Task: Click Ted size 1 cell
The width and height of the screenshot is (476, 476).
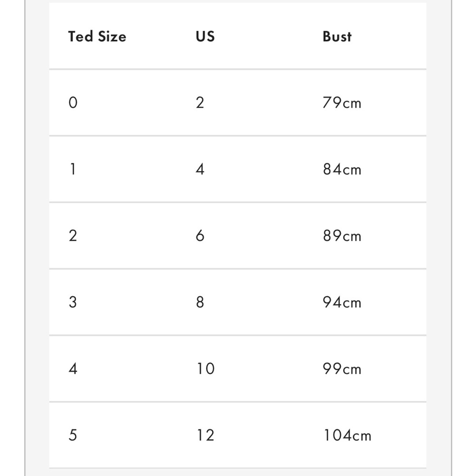Action: tap(73, 169)
